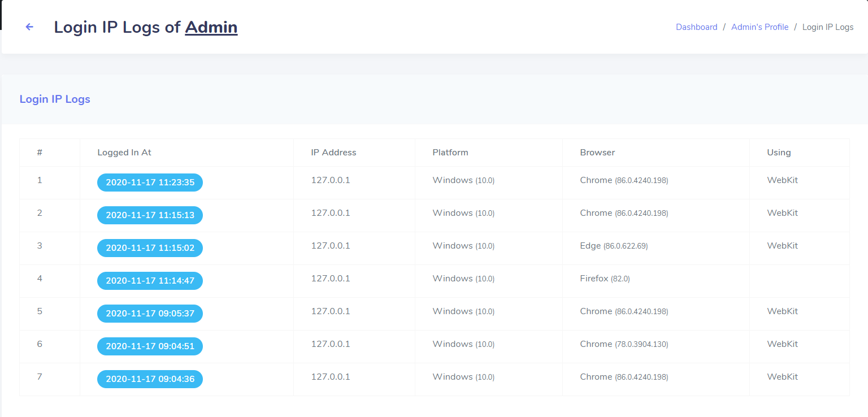Click the 2020-11-17 11:15:02 timestamp badge

pyautogui.click(x=150, y=248)
